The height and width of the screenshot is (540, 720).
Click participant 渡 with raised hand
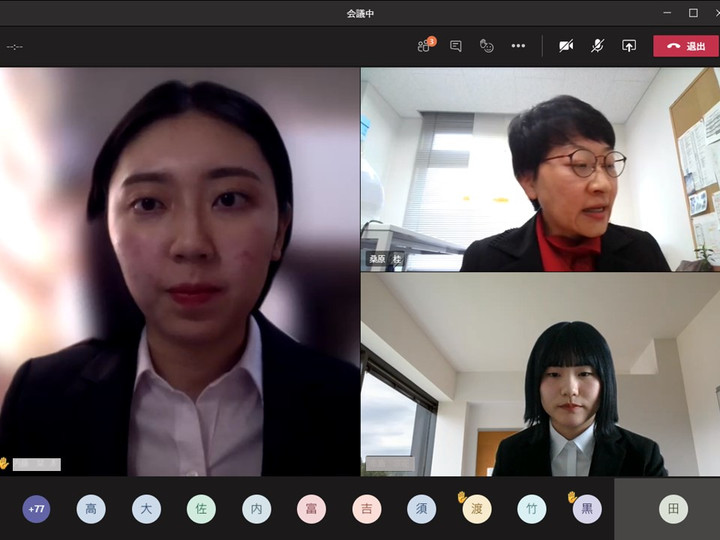tap(477, 509)
